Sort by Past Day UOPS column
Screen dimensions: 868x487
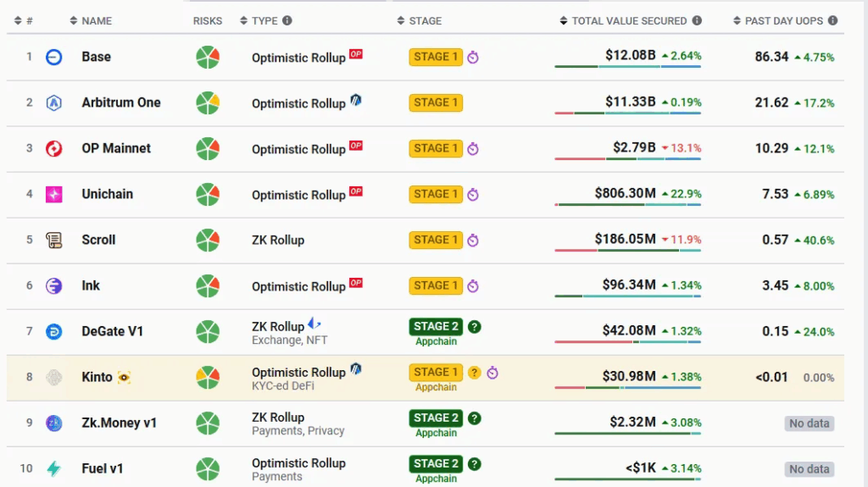pyautogui.click(x=783, y=20)
